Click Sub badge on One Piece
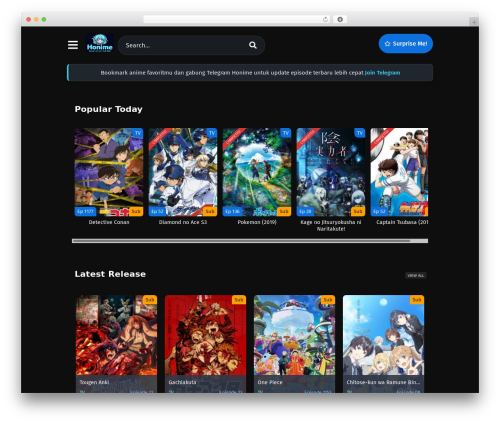This screenshot has width=500, height=423. pos(328,300)
